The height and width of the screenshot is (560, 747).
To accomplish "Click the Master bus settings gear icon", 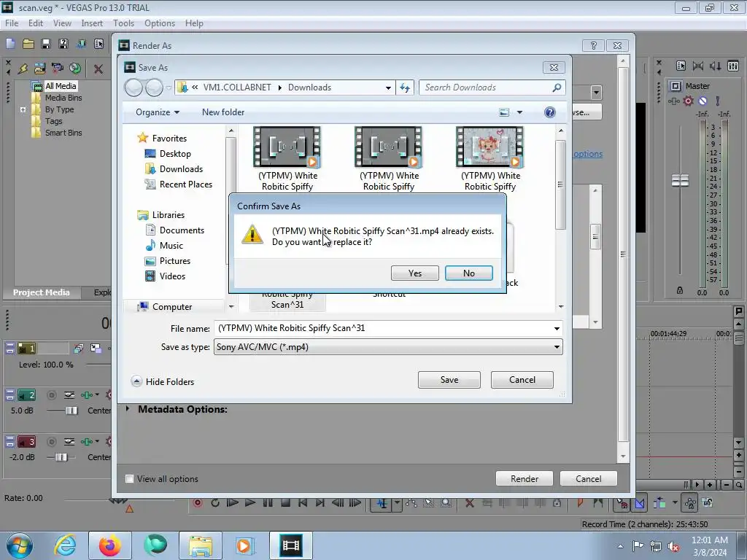I will (688, 101).
